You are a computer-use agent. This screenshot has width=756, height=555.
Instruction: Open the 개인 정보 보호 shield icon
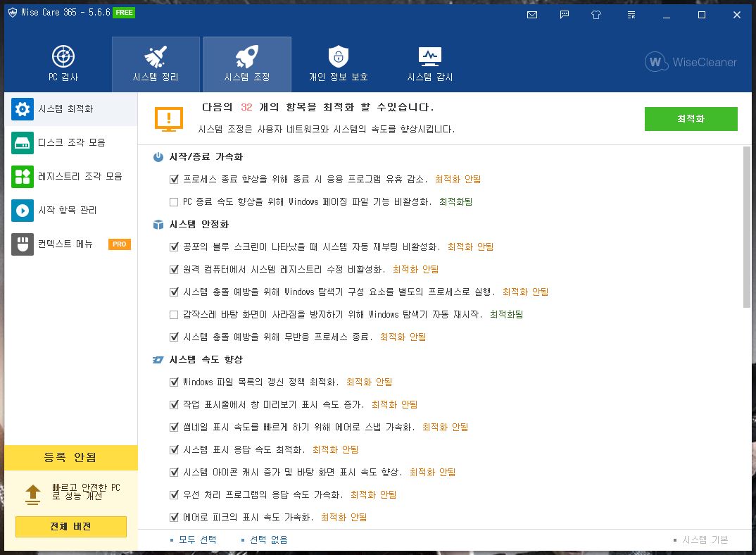(x=339, y=56)
